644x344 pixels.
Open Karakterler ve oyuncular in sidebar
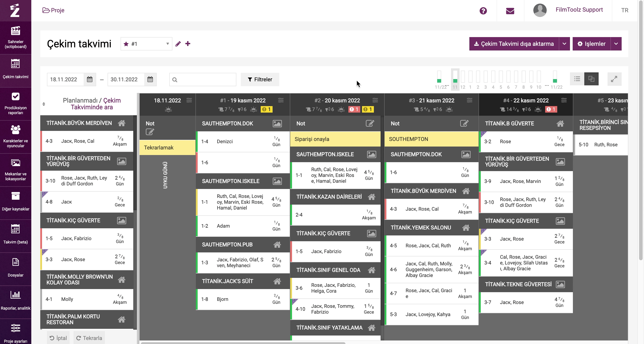15,137
